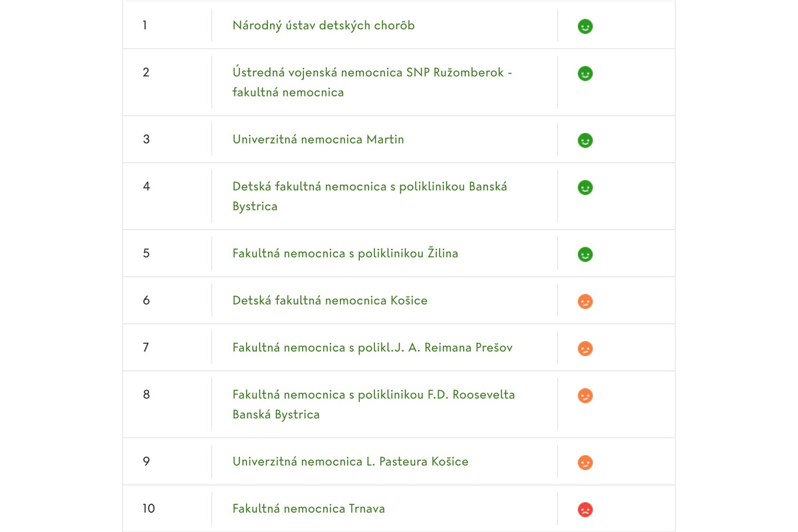The width and height of the screenshot is (798, 532).
Task: Open Detská fakultná nemocnica Košice link
Action: [330, 301]
